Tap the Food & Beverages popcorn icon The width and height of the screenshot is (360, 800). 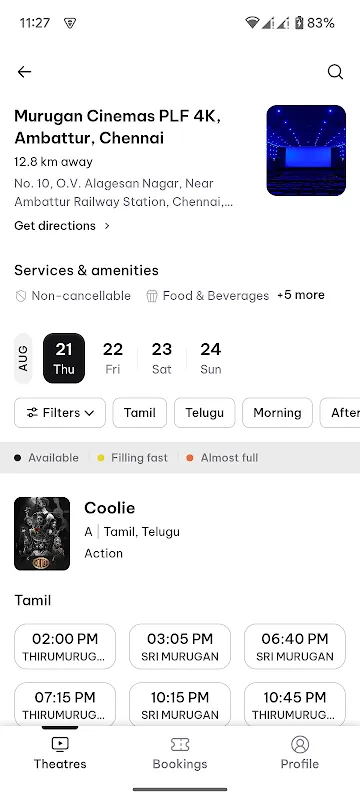tap(152, 296)
